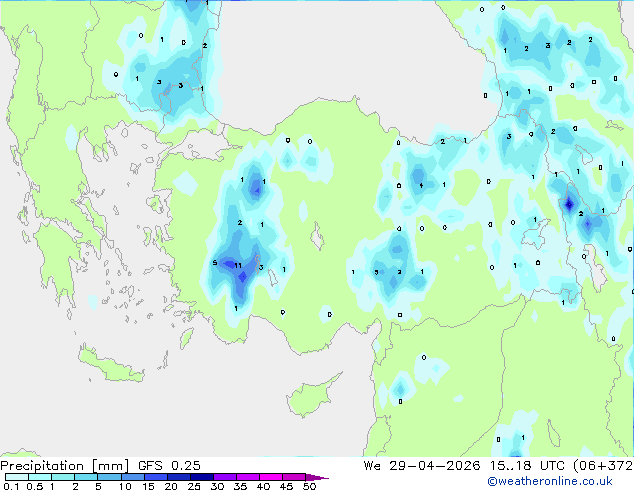634x490 pixels.
Task: Click the above-50 arrow tip of legend
Action: point(317,477)
